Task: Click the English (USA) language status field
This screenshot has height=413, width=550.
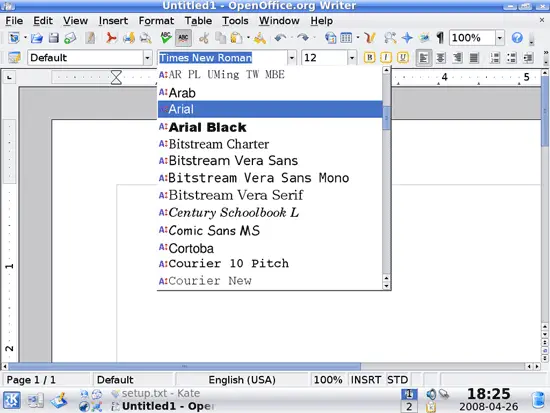Action: tap(242, 380)
